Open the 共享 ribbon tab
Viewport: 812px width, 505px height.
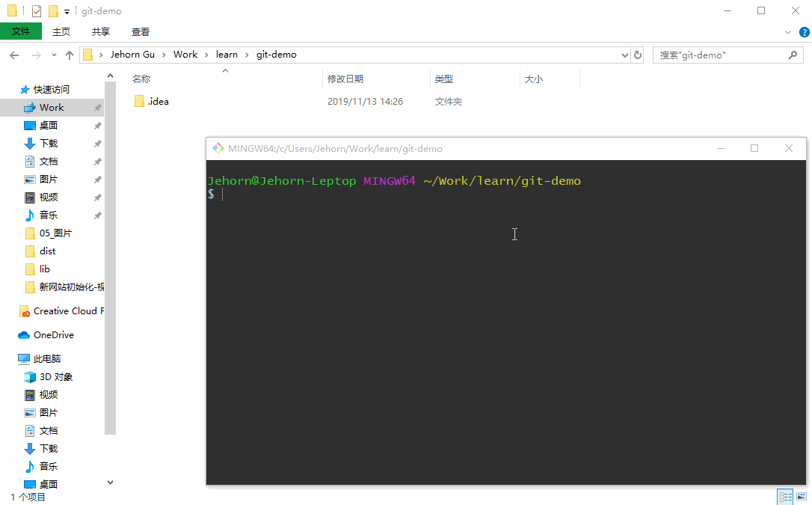pos(100,31)
